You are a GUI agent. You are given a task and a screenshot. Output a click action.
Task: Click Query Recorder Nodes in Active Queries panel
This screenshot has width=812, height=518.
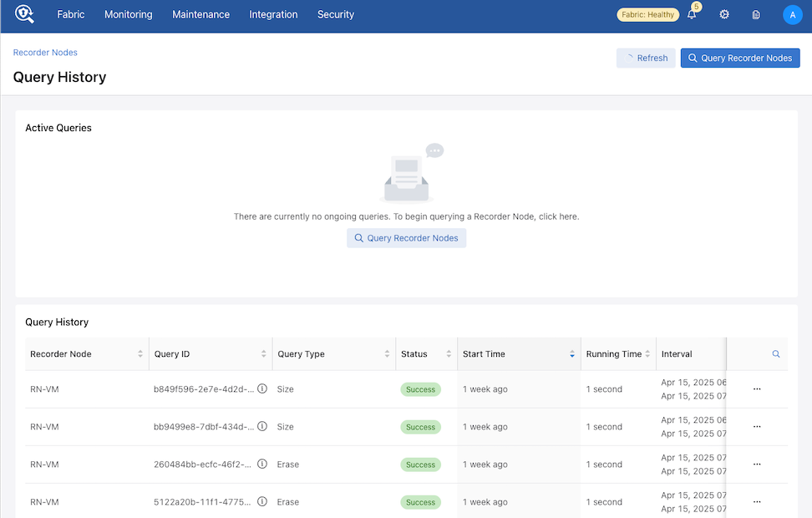pyautogui.click(x=407, y=238)
